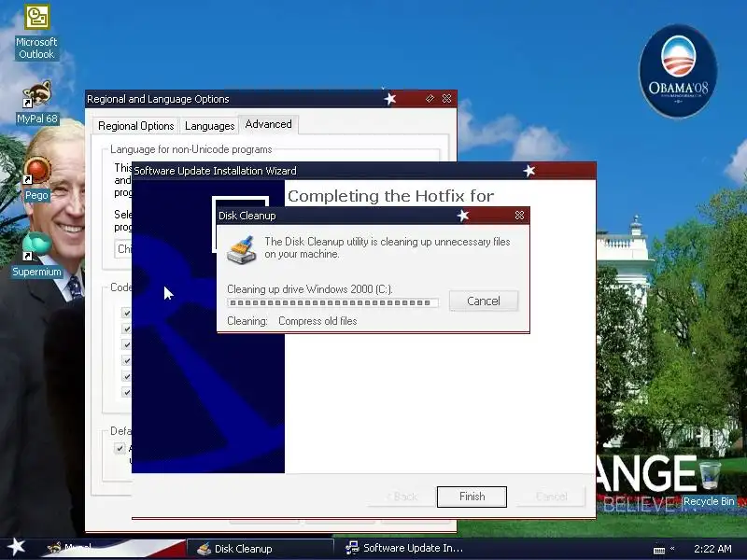Cancel the Disk Cleanup operation
This screenshot has width=747, height=560.
[483, 301]
